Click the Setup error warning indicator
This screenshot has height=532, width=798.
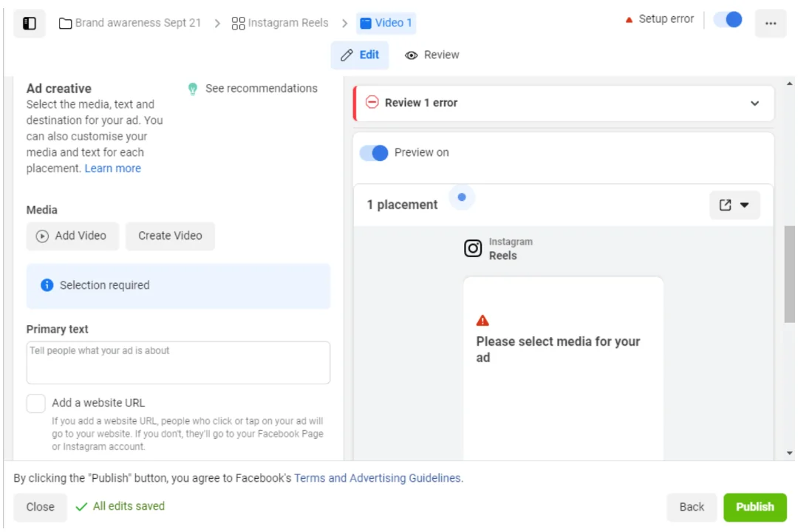coord(659,19)
